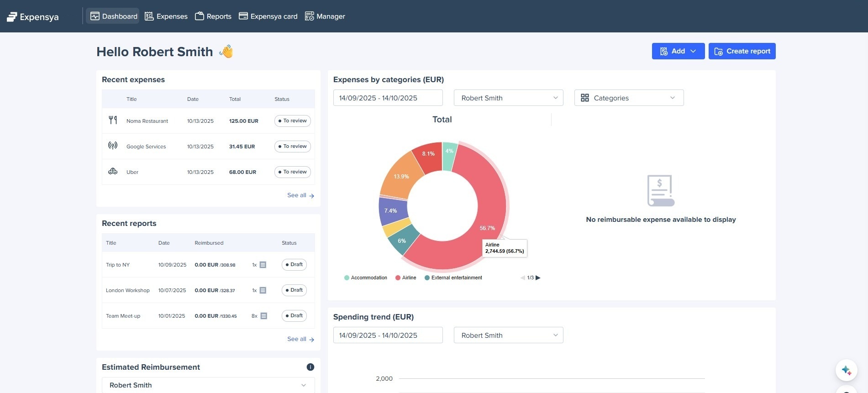Click the Noma Restaurant fork-knife icon
The image size is (868, 393).
(x=113, y=121)
